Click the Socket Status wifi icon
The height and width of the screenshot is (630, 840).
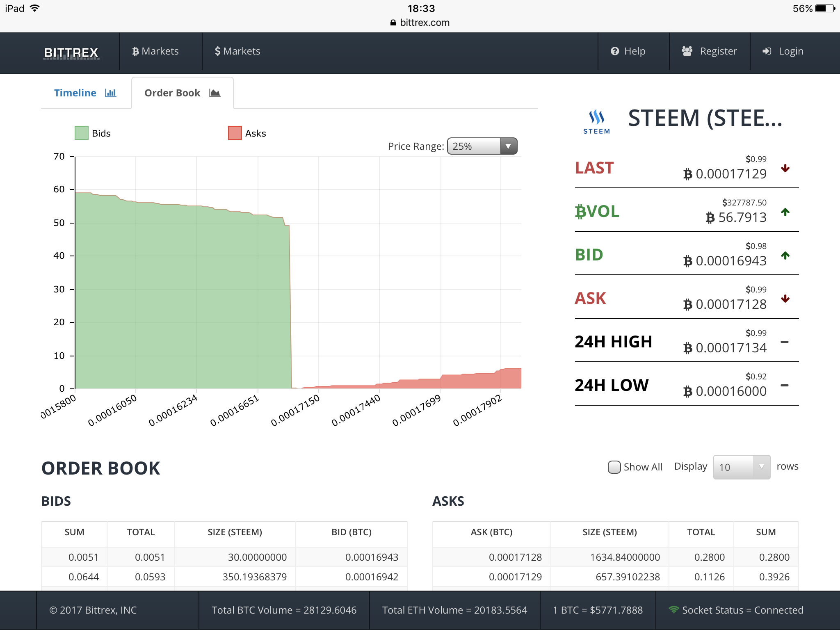click(673, 609)
